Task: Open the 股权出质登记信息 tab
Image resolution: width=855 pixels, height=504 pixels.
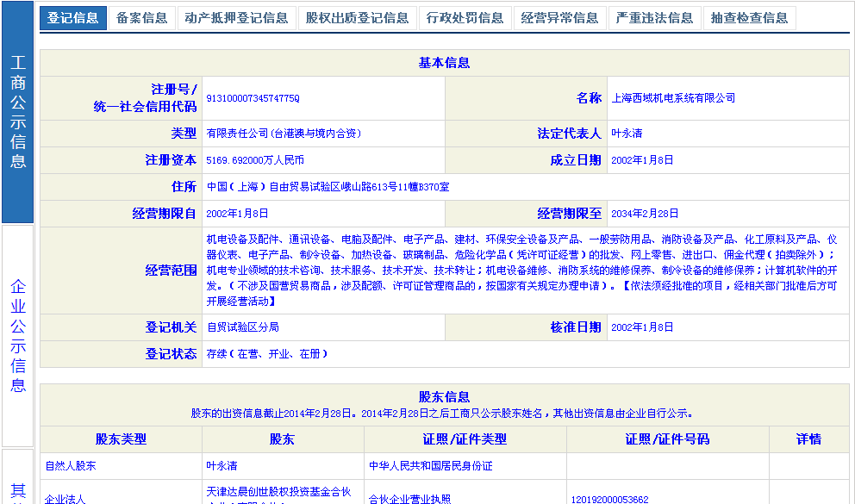Action: [357, 18]
